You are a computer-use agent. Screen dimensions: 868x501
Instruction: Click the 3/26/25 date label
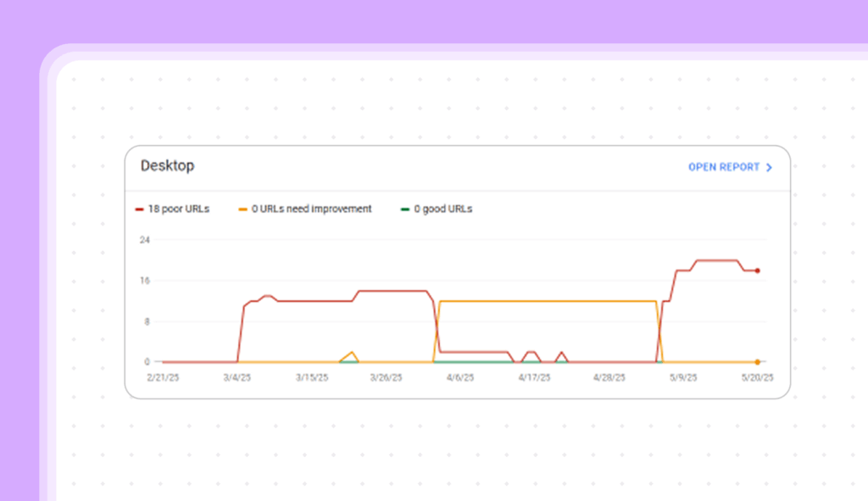[386, 378]
